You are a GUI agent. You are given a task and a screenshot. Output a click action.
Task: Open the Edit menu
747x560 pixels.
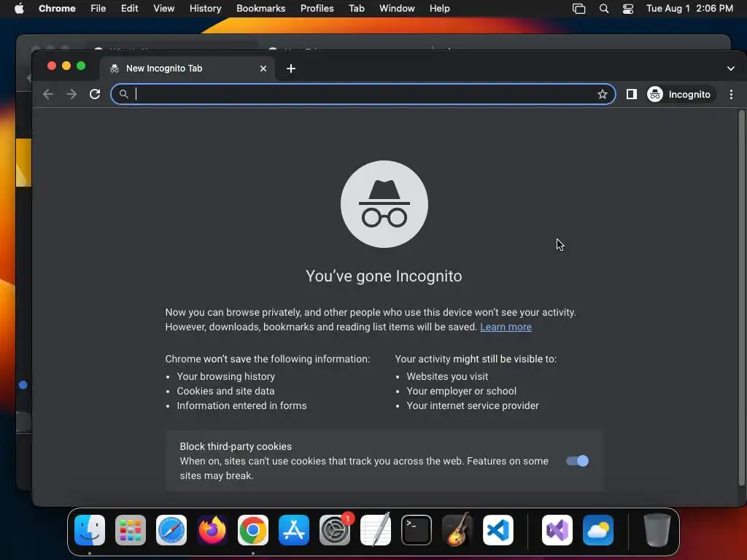tap(129, 9)
